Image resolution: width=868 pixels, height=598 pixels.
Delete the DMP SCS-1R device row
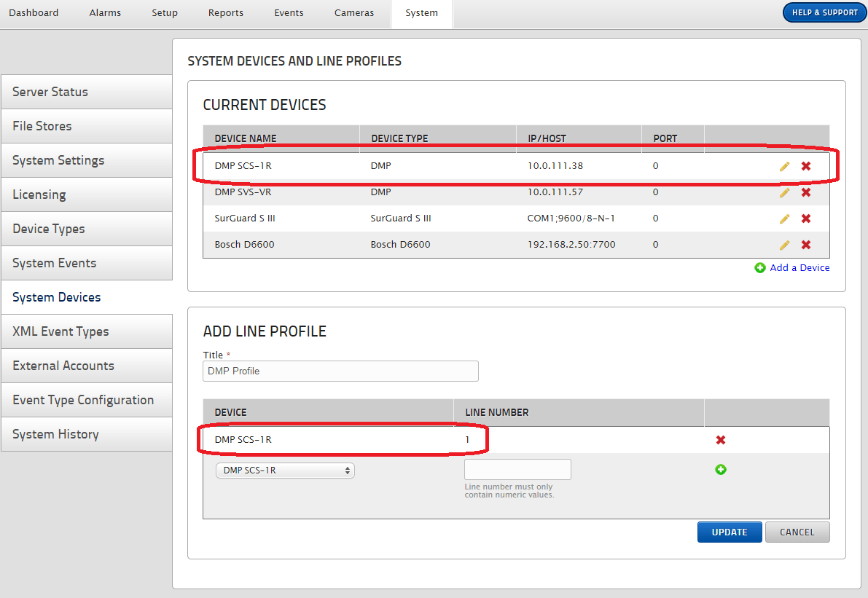tap(806, 166)
